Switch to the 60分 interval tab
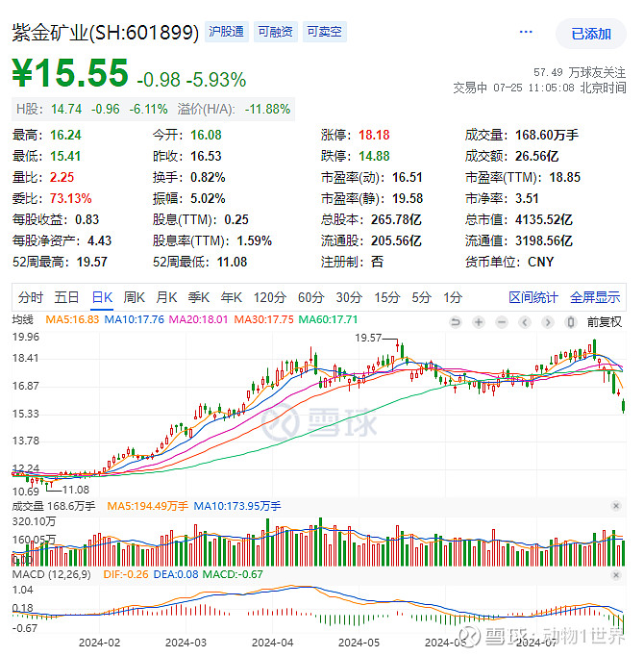 coord(311,297)
